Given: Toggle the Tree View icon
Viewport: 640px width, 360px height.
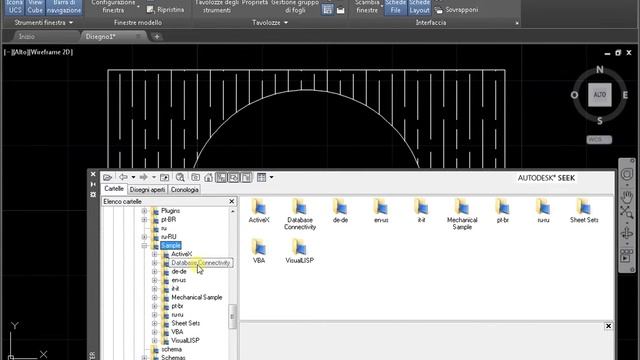Looking at the screenshot, I should (221, 178).
